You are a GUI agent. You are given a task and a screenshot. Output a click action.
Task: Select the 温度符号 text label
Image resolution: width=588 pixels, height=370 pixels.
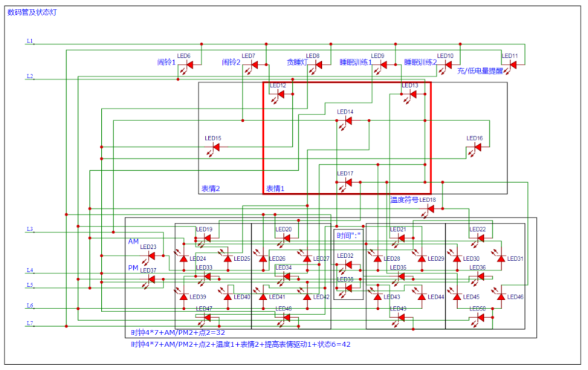[404, 200]
